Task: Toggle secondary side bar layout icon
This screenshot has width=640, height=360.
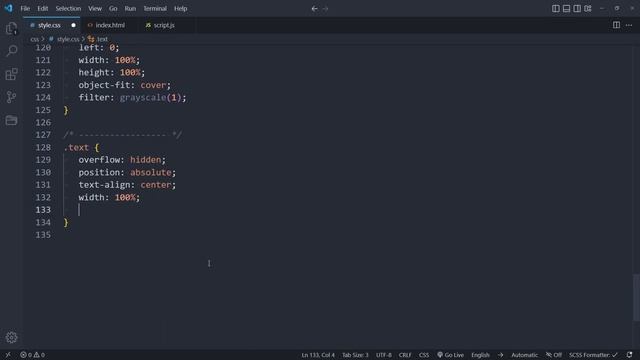Action: tap(577, 9)
